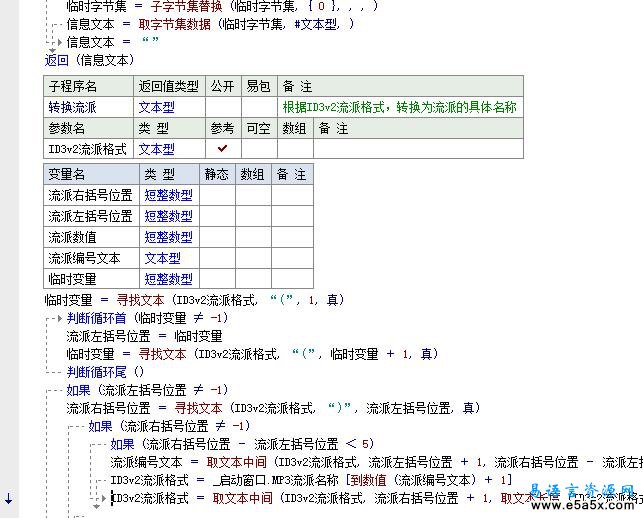Image resolution: width=643 pixels, height=518 pixels.
Task: Select the 转换流派 subroutine name cell
Action: (x=89, y=107)
